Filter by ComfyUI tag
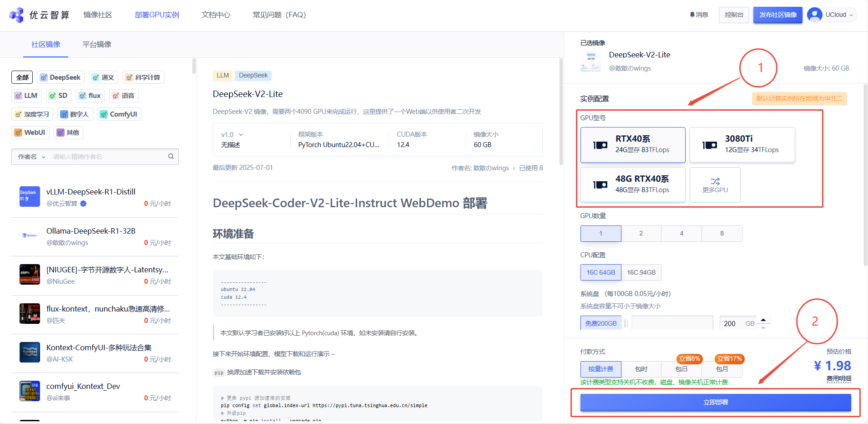Viewport: 868px width, 424px height. click(119, 114)
